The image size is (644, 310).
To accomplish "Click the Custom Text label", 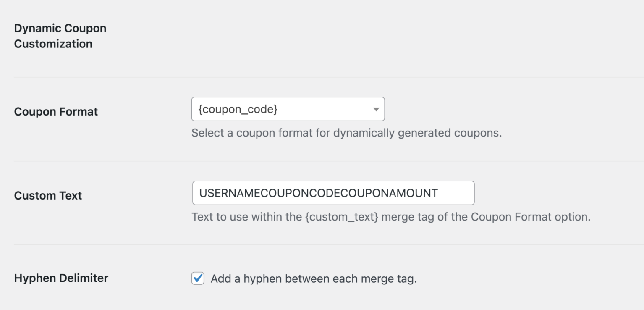I will pos(47,195).
